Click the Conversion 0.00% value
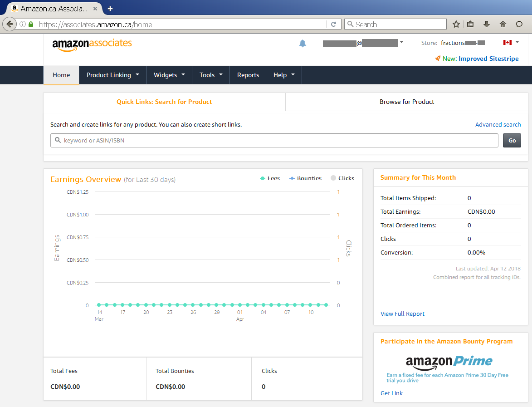The height and width of the screenshot is (407, 532). (476, 253)
